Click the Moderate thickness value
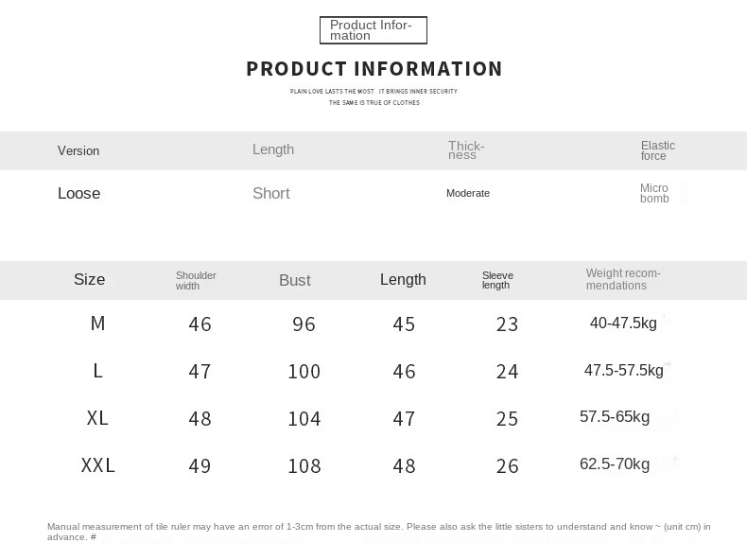Image resolution: width=747 pixels, height=560 pixels. (468, 194)
